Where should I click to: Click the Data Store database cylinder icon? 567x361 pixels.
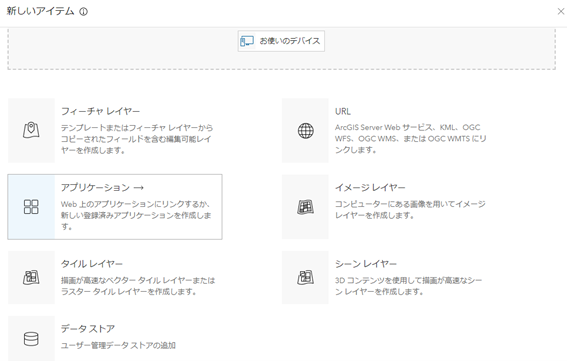[x=31, y=339]
